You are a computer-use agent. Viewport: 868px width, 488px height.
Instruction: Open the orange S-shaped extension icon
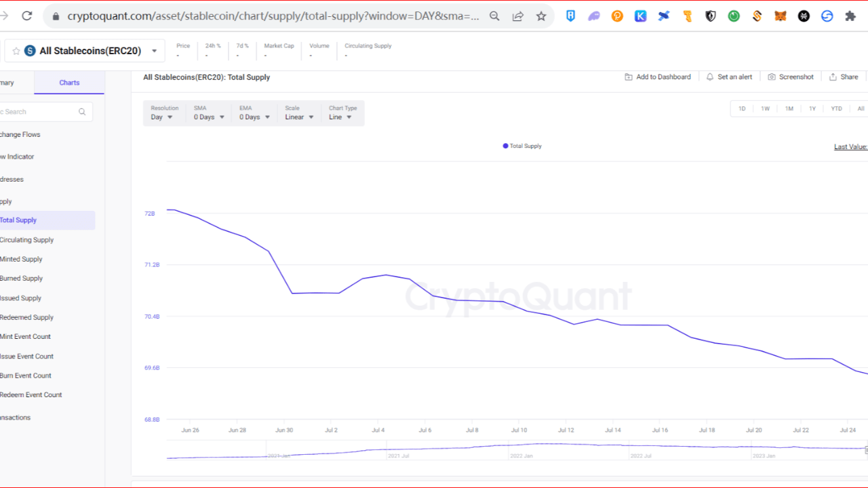click(x=757, y=16)
